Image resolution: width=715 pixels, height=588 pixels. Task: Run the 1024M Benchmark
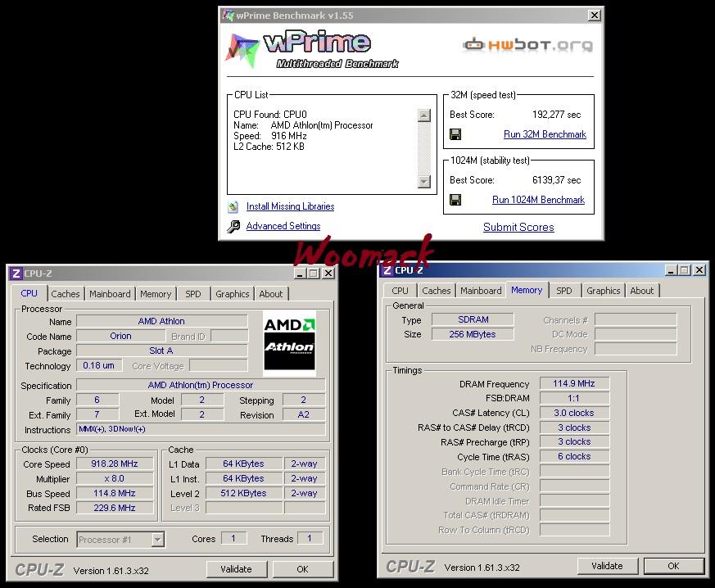539,200
